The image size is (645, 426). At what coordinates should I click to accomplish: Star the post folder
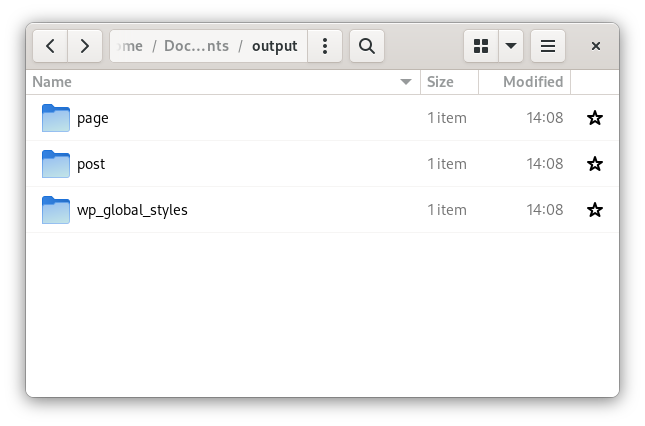pos(595,164)
